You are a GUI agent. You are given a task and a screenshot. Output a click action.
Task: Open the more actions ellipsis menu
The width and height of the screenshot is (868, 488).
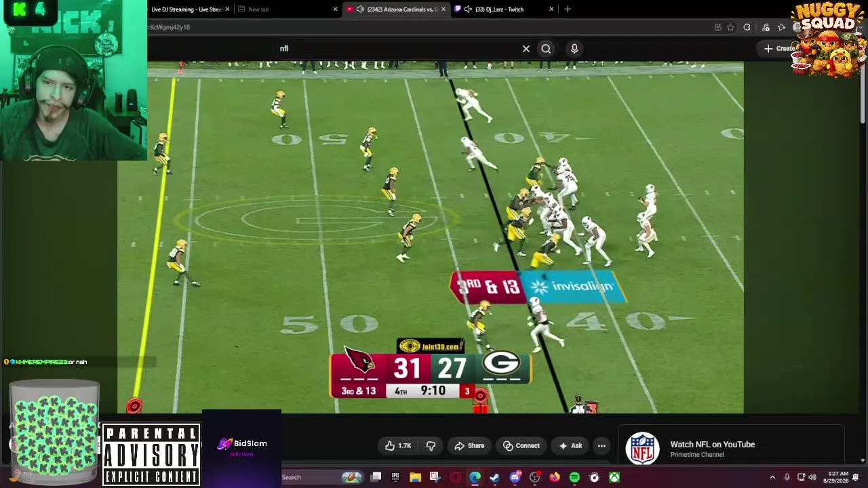click(x=601, y=446)
